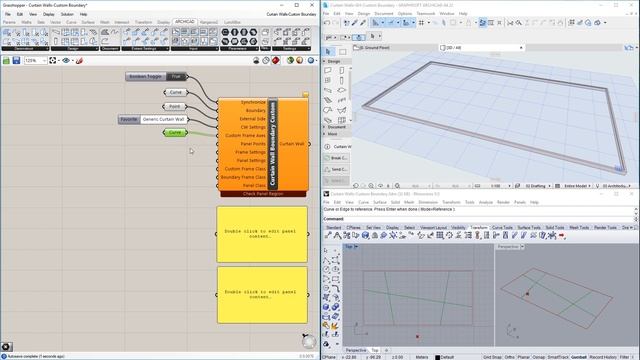
Task: Open the Teamwork menu in ARCHICAD
Action: pos(426,13)
